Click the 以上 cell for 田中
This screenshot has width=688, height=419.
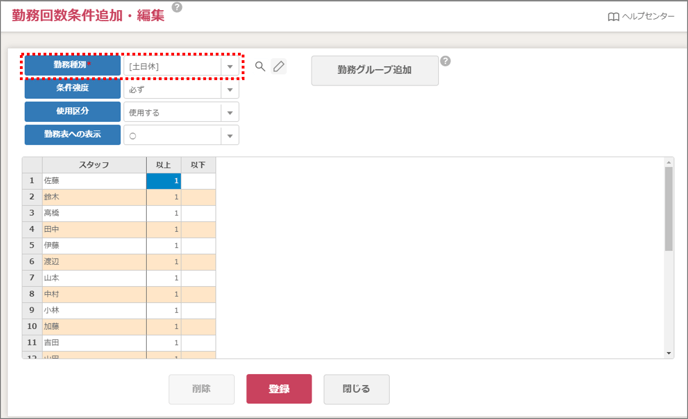(164, 229)
